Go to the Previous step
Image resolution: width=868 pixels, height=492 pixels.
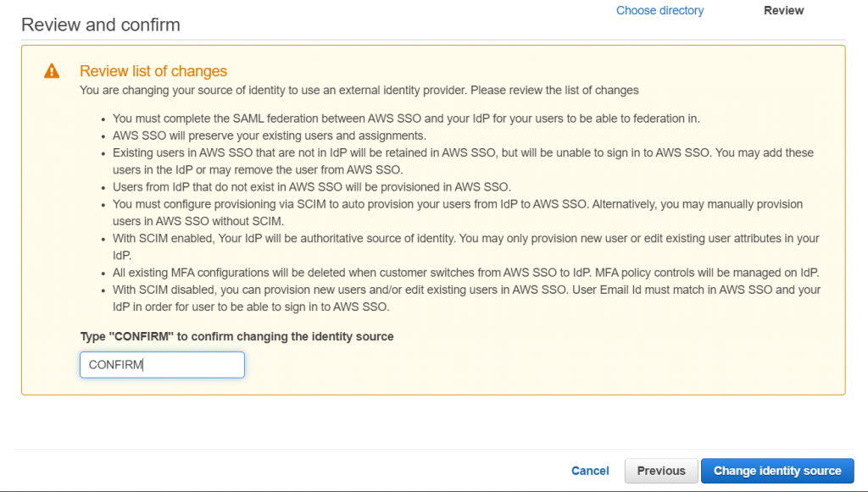click(x=661, y=471)
